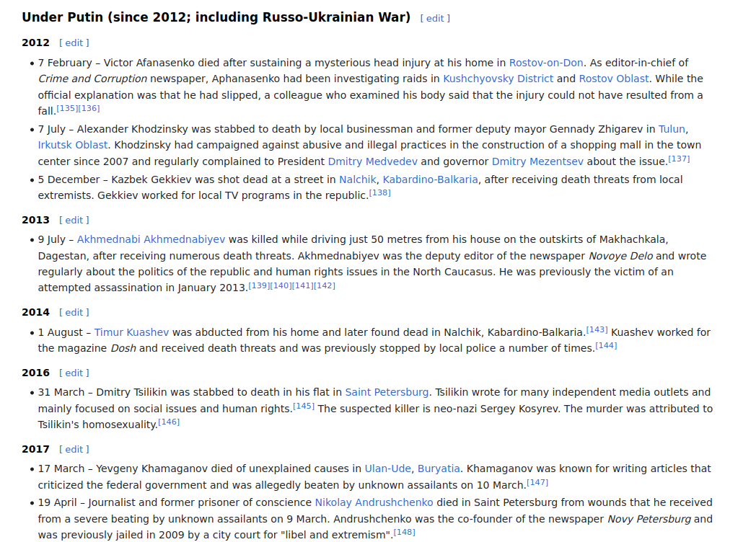Image resolution: width=756 pixels, height=542 pixels.
Task: Visit the Kabardino-Balkaria link
Action: [x=430, y=179]
